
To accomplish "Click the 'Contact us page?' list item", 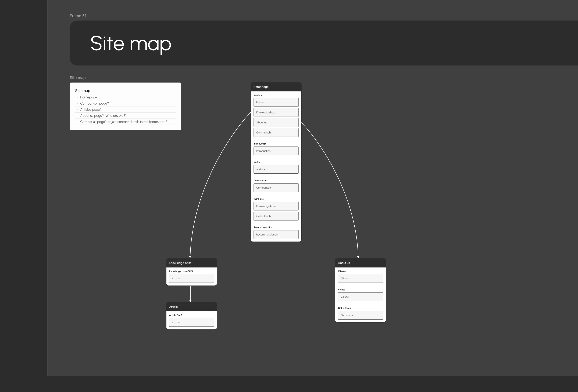I will click(x=124, y=122).
